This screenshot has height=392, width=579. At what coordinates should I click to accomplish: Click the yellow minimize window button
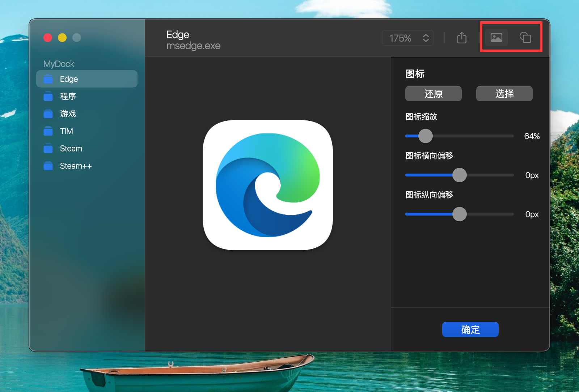(62, 38)
